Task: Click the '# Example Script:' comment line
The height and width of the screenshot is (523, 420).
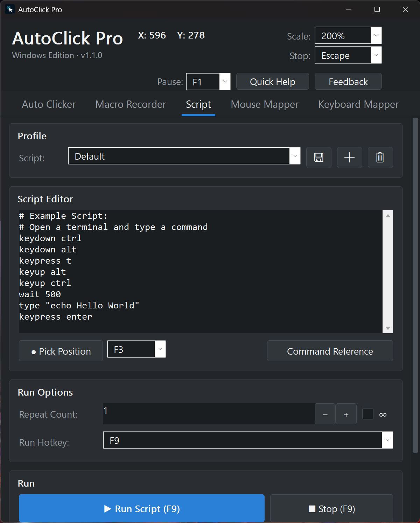Action: (63, 216)
